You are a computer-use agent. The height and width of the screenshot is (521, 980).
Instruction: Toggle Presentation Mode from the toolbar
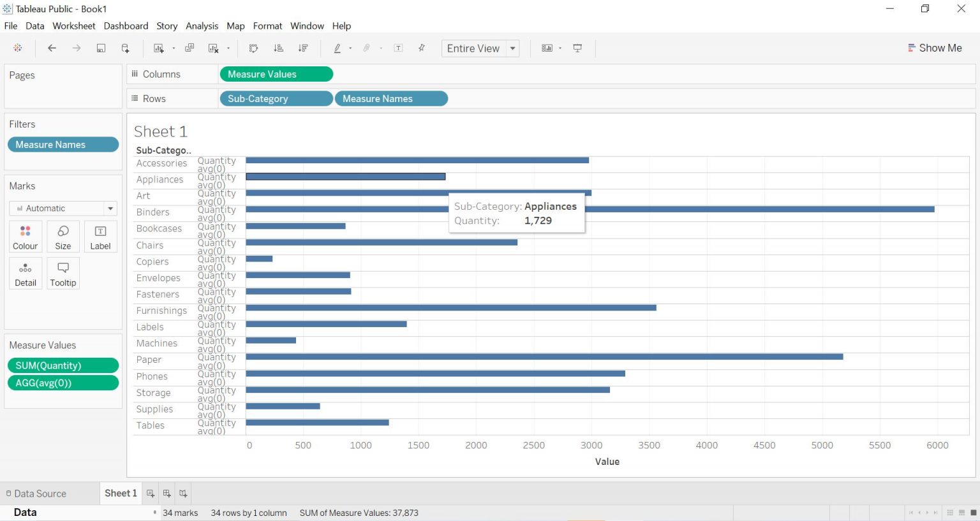tap(577, 48)
